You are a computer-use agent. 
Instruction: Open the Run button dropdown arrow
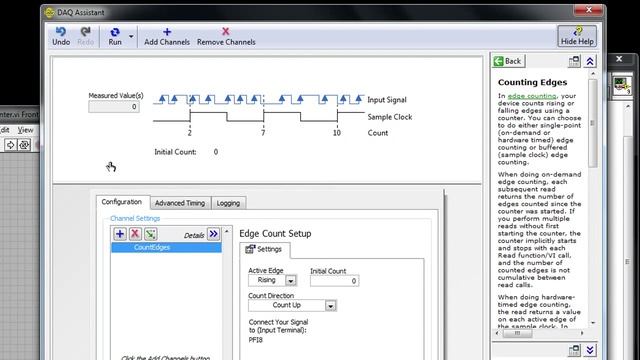click(131, 36)
